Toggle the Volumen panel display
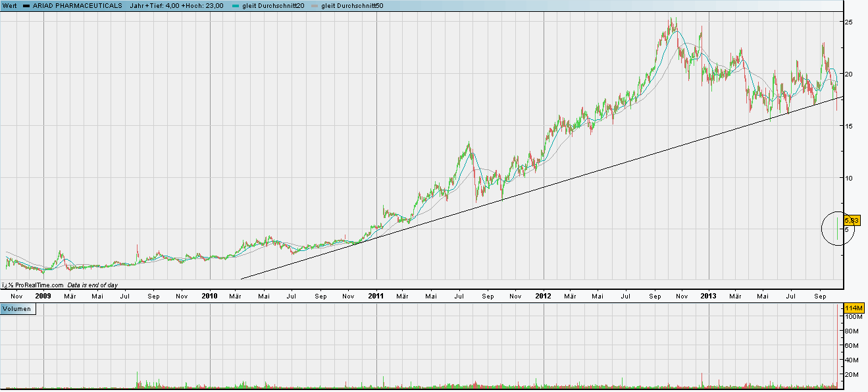 (x=18, y=310)
